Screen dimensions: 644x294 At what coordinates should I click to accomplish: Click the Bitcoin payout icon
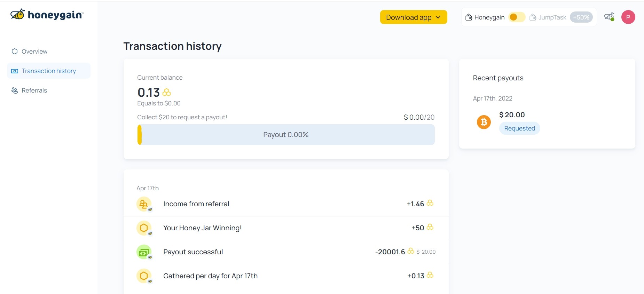pyautogui.click(x=484, y=122)
